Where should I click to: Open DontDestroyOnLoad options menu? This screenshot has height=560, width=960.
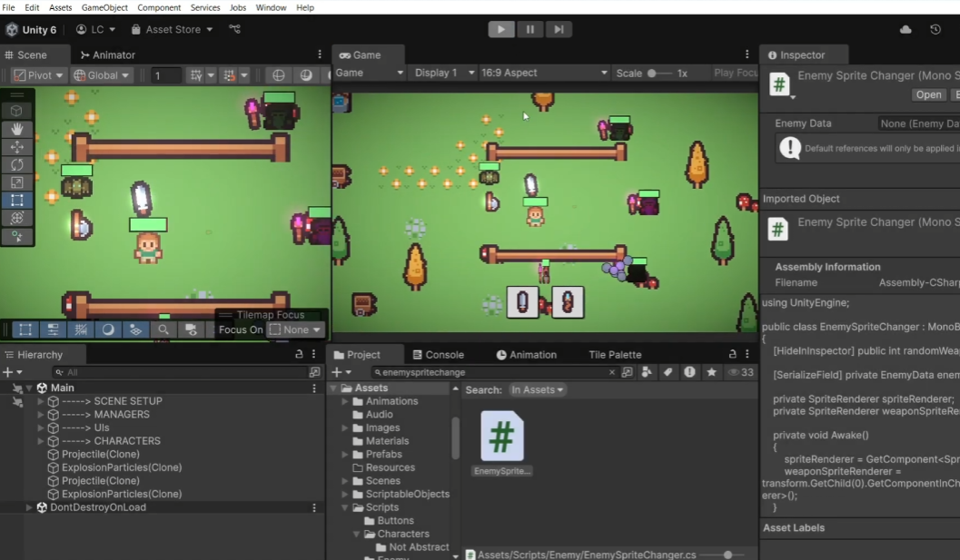coord(314,507)
